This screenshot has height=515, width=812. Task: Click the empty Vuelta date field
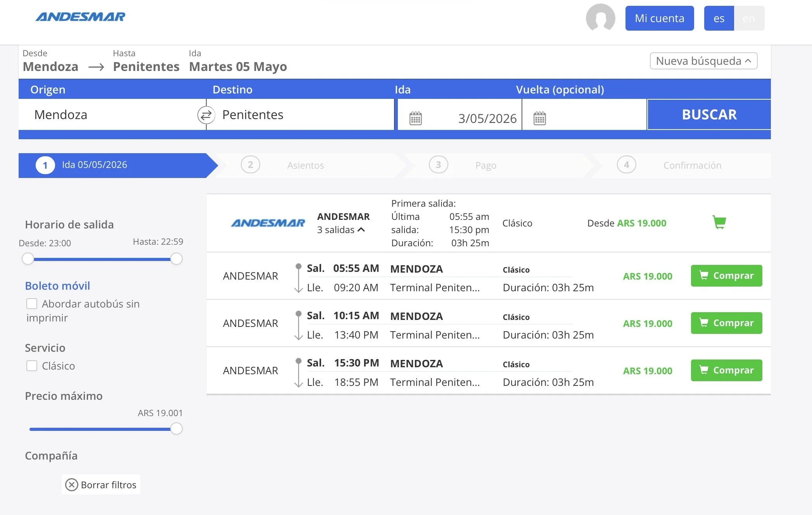(x=584, y=115)
